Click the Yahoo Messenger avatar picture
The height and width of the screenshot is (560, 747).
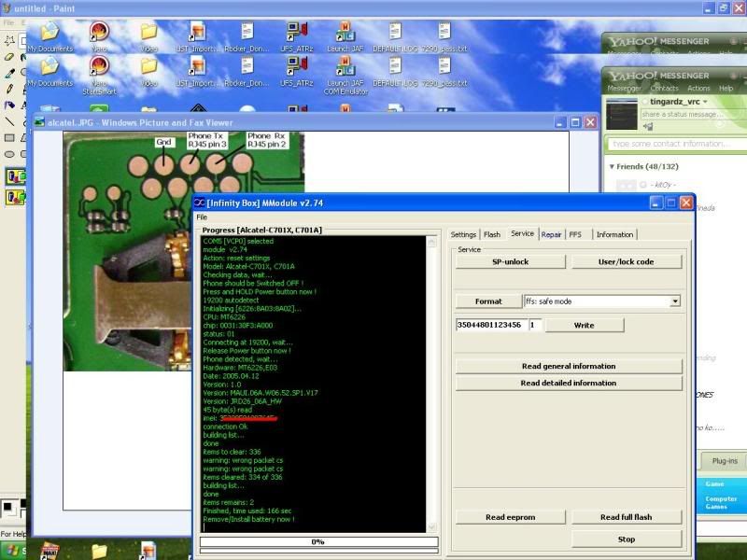621,114
